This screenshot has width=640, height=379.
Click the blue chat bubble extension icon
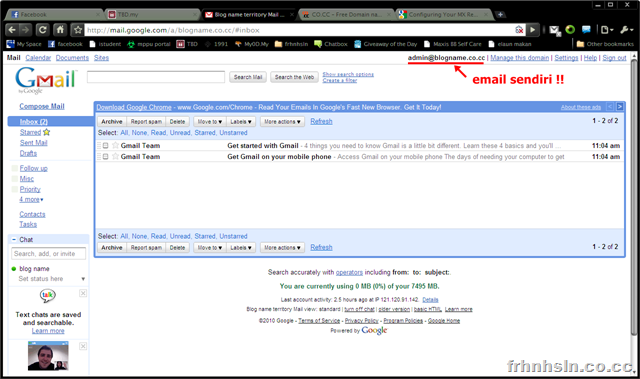586,29
